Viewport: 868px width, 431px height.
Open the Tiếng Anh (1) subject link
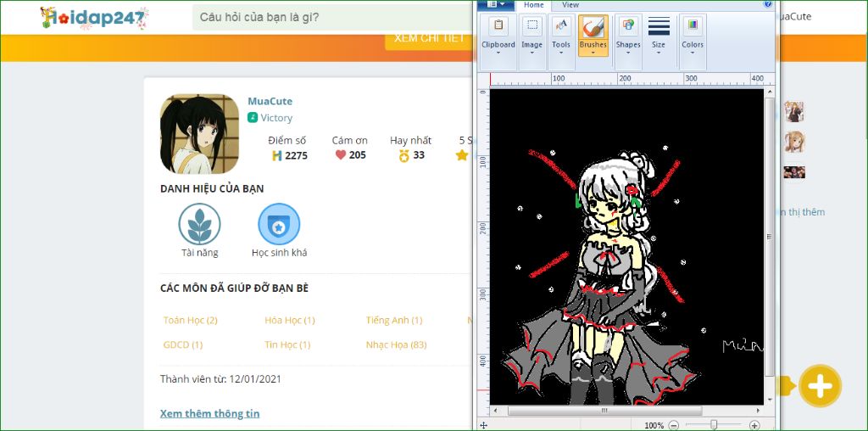[394, 320]
